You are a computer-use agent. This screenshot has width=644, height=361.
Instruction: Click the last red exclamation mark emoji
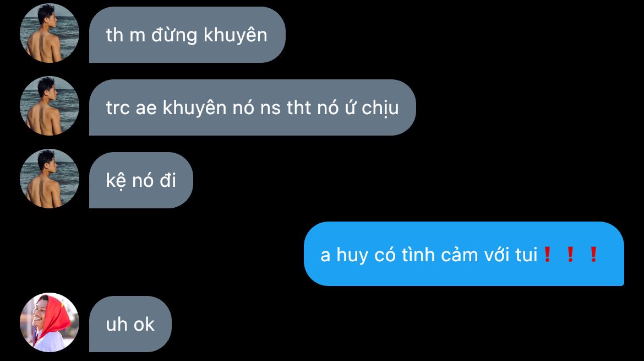[x=593, y=255]
